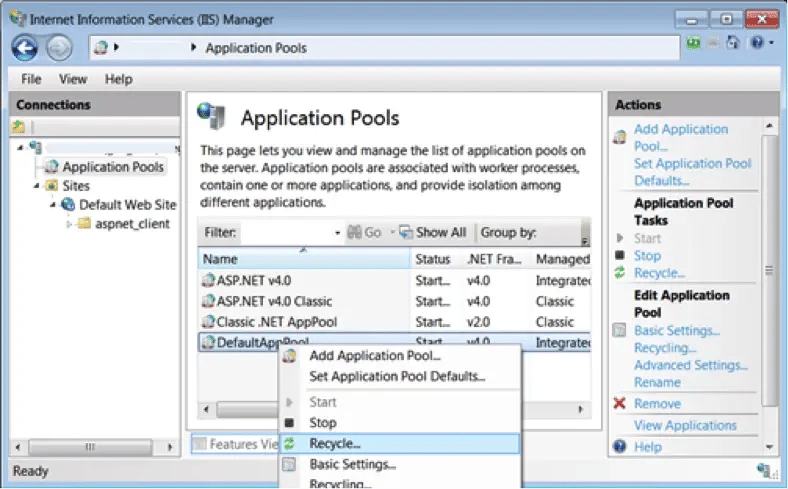Image resolution: width=788 pixels, height=489 pixels.
Task: Click the Stop square icon in Actions pane
Action: point(619,256)
